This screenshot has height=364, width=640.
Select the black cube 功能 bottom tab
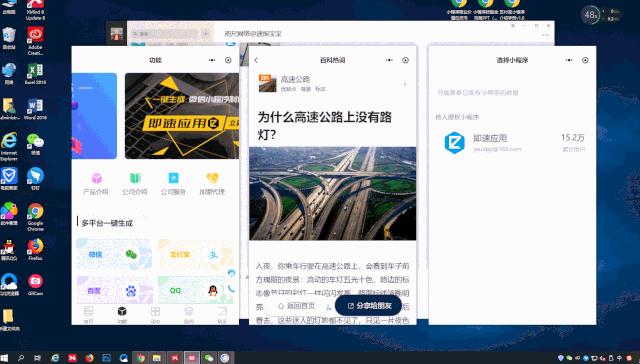(122, 315)
